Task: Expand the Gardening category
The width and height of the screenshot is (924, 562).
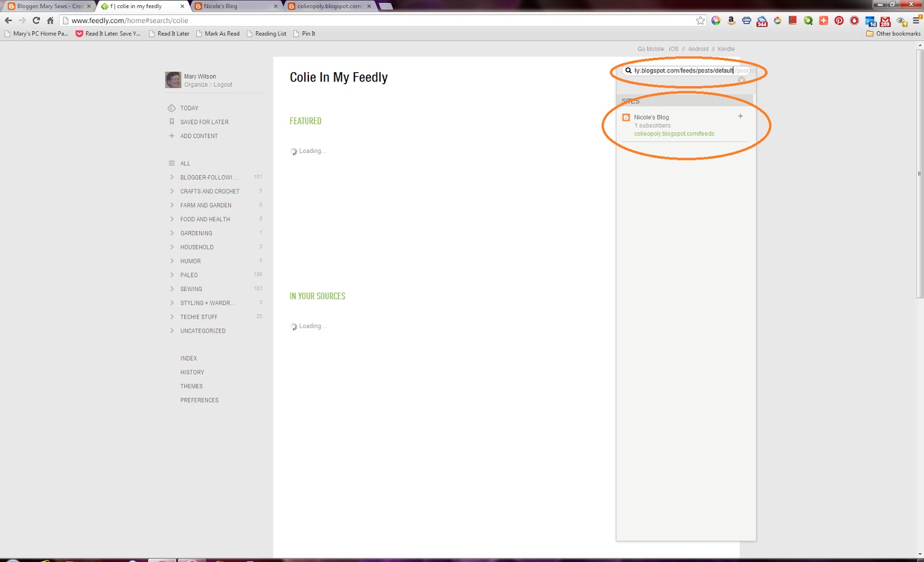Action: point(172,233)
